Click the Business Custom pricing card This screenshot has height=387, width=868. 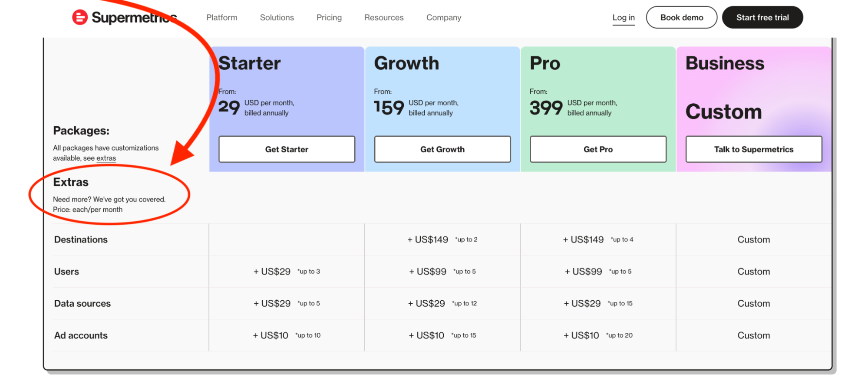pos(753,87)
